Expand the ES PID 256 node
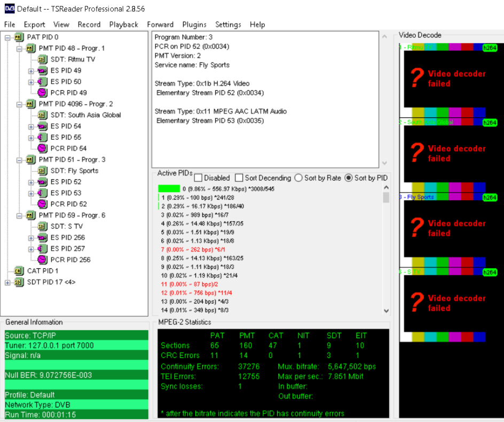The width and height of the screenshot is (504, 422). click(x=31, y=238)
